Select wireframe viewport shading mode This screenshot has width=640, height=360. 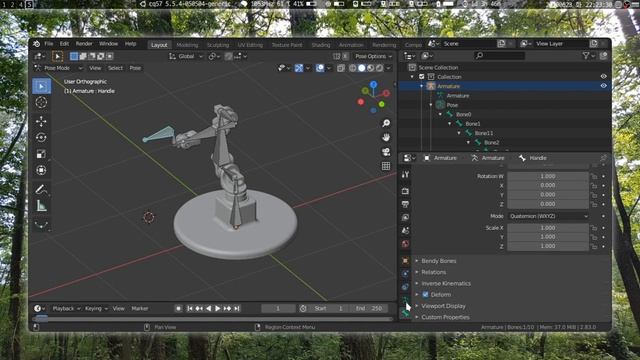point(353,68)
